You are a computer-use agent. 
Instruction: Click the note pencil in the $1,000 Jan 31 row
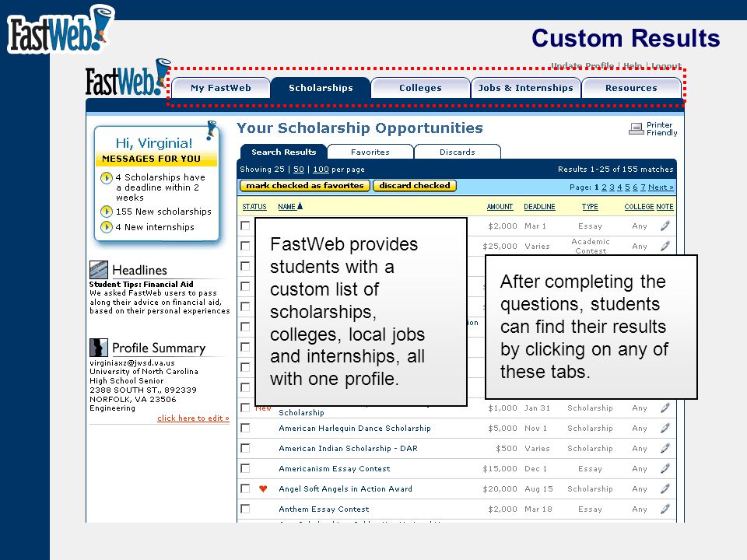665,408
